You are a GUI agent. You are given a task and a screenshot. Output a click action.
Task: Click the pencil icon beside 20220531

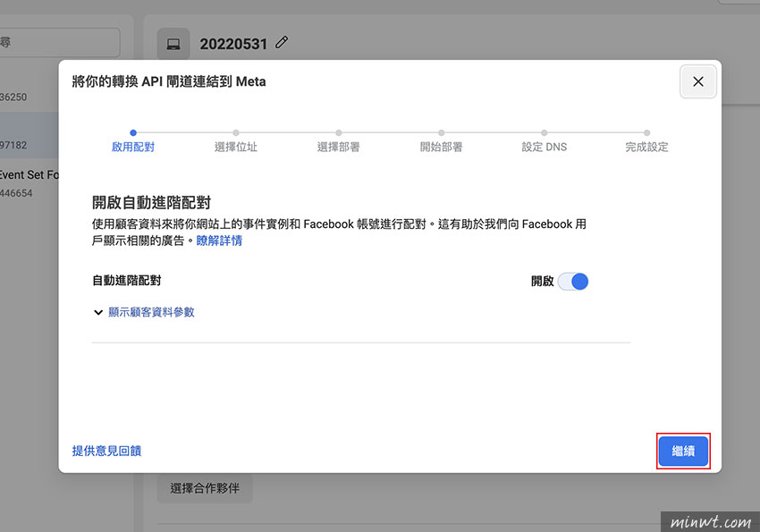coord(282,43)
